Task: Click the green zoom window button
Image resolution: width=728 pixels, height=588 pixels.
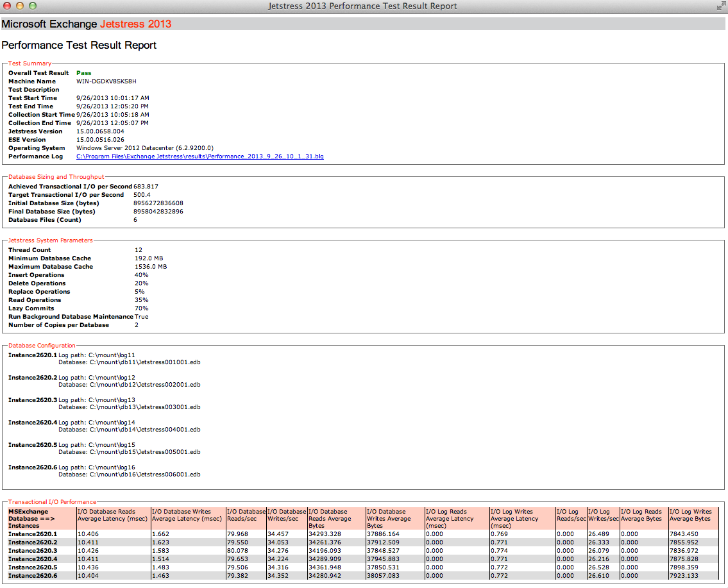Action: pos(33,6)
